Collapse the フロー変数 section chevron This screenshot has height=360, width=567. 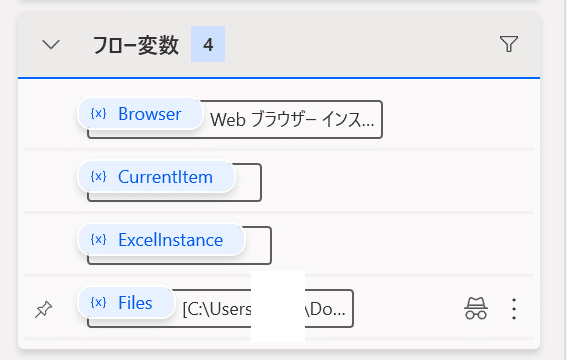(x=51, y=44)
